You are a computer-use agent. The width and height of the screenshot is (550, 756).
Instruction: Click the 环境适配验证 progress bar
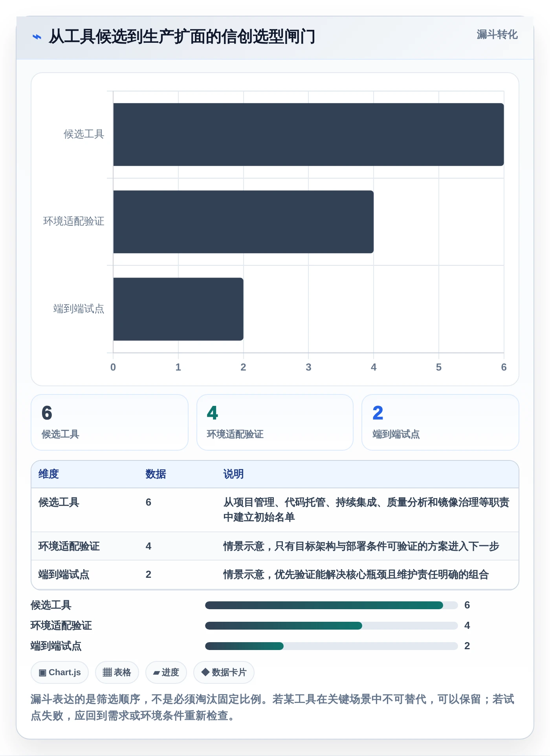(332, 626)
